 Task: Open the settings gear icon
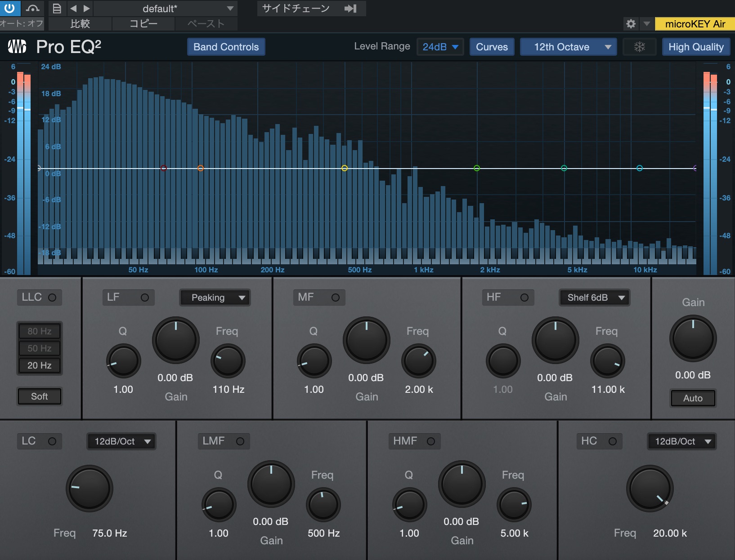(631, 24)
